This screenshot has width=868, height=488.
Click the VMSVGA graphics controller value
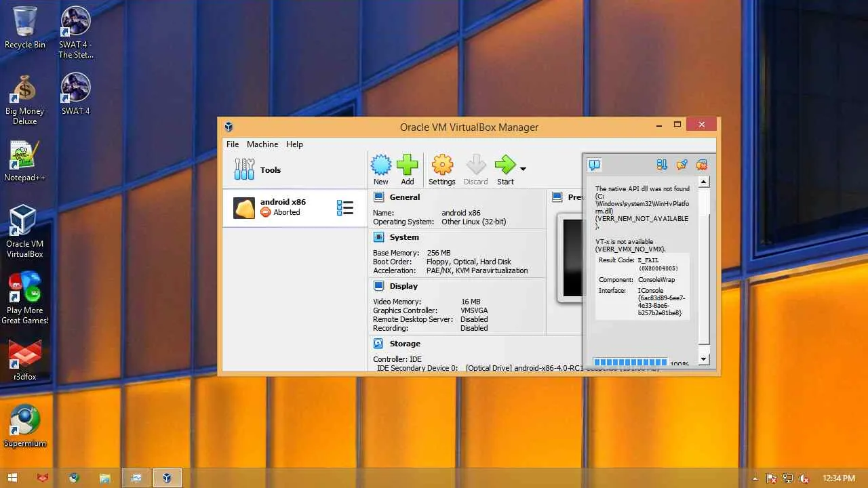(474, 310)
